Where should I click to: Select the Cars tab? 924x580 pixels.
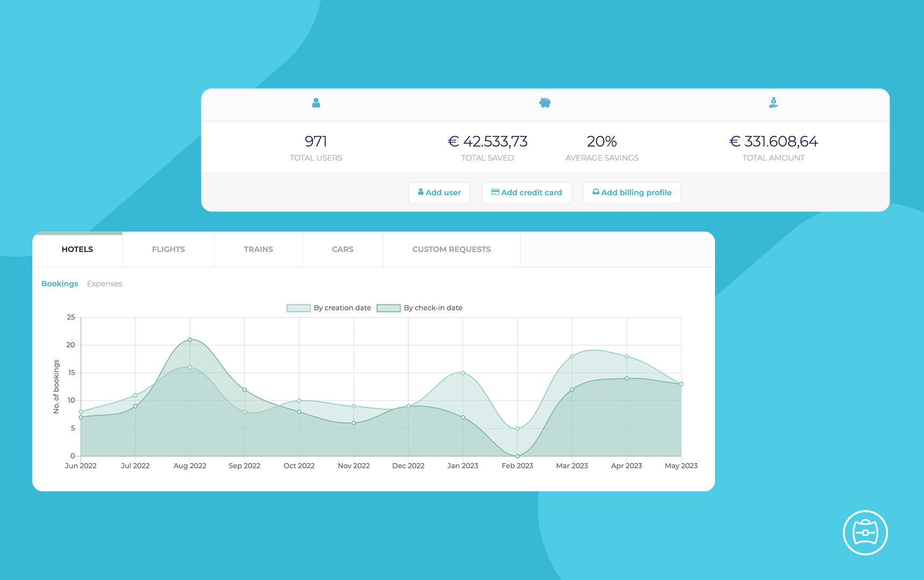coord(343,249)
